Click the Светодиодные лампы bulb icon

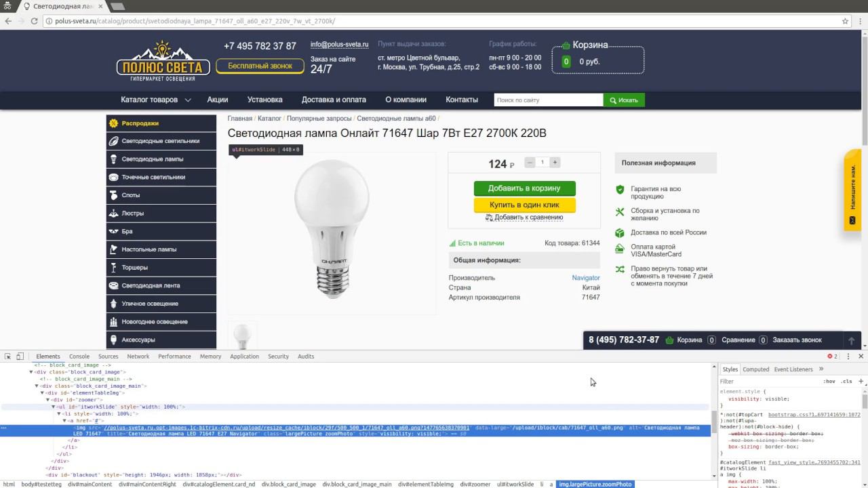pos(113,159)
